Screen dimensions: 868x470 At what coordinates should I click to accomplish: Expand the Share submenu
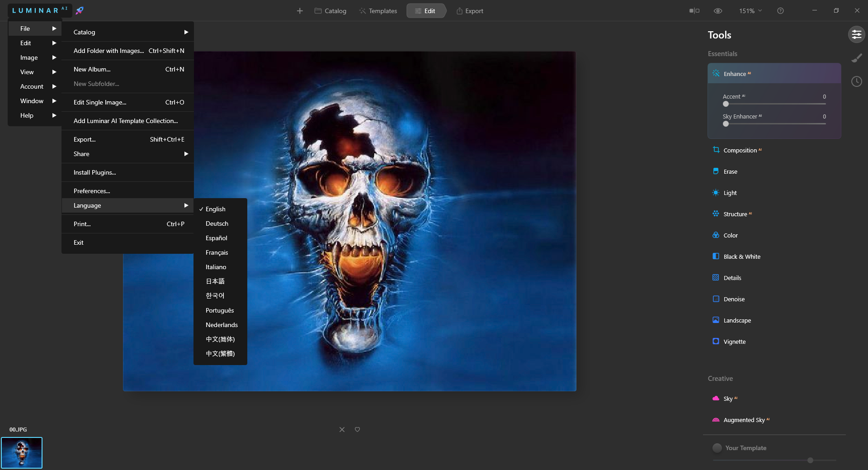pyautogui.click(x=127, y=154)
